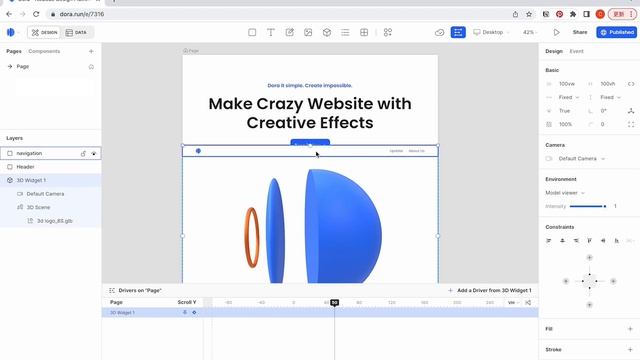Click the keyframe diamond on 3D Widget 1 row
This screenshot has width=640, height=360.
(194, 313)
